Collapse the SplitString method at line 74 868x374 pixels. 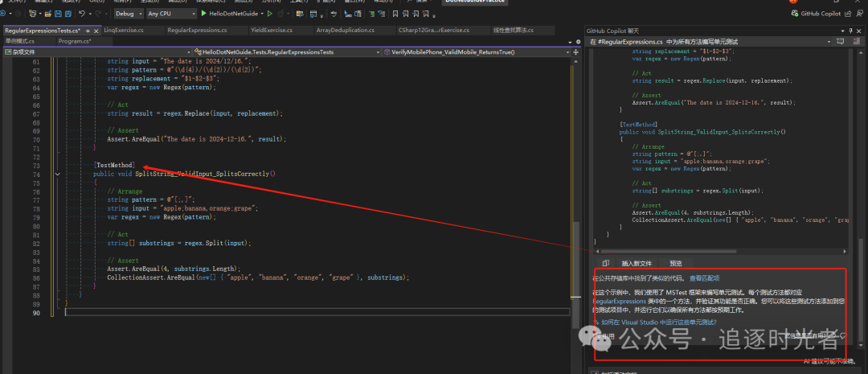57,173
